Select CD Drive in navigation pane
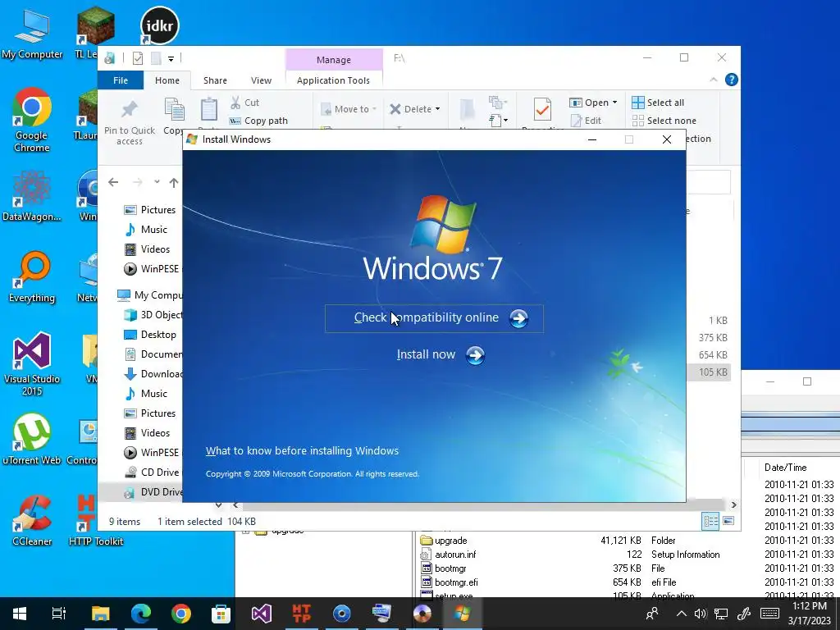The image size is (840, 630). (152, 472)
